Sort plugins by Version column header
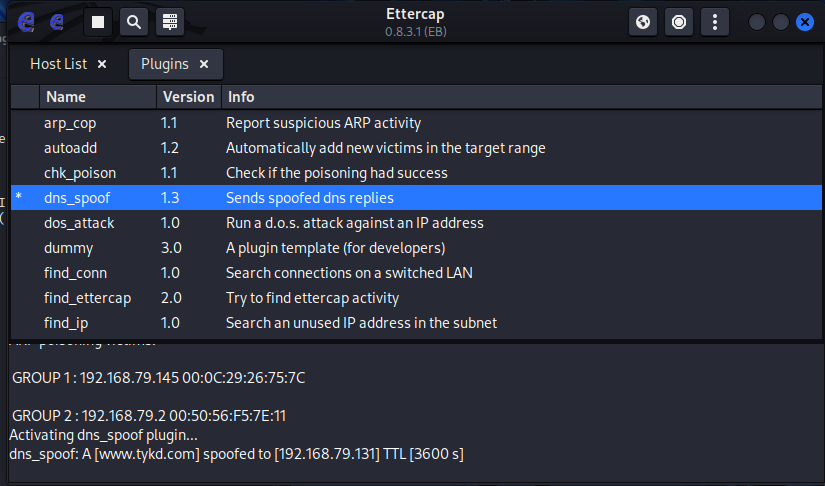 [187, 97]
